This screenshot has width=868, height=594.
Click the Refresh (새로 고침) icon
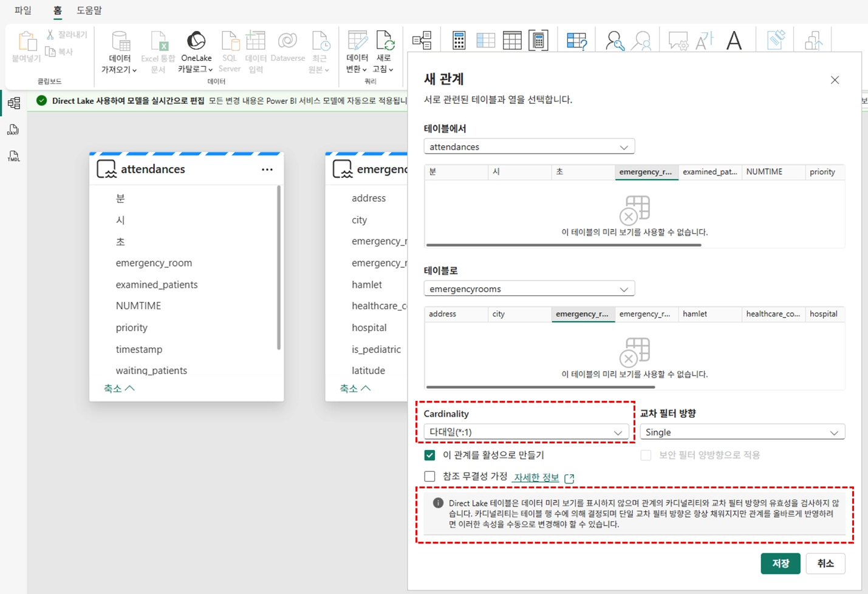(384, 41)
